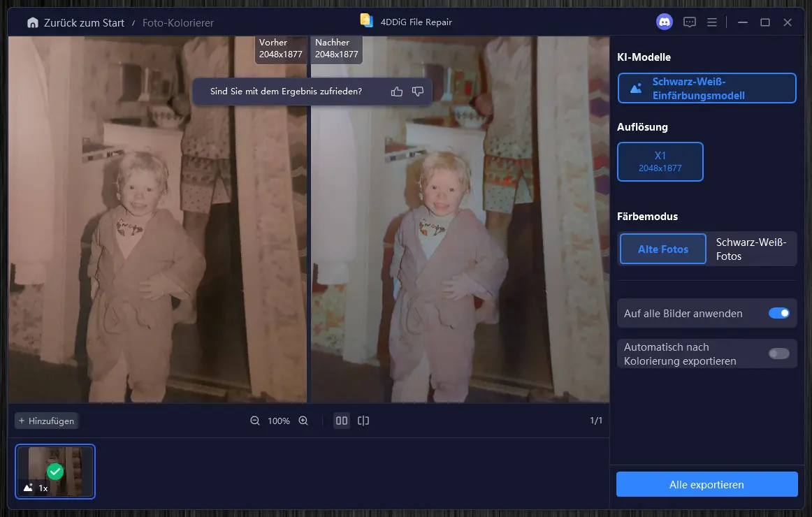This screenshot has width=812, height=517.
Task: Click the zoom out magnifier
Action: click(255, 421)
